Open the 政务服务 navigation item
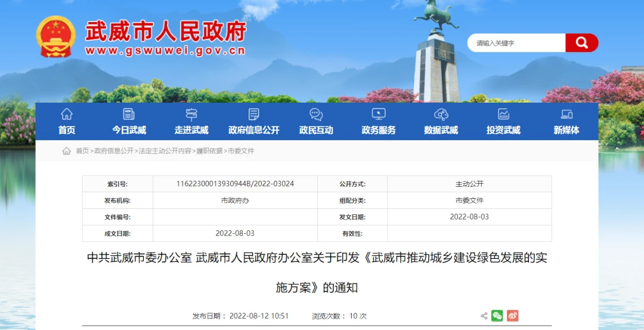644x330 pixels. (x=379, y=122)
